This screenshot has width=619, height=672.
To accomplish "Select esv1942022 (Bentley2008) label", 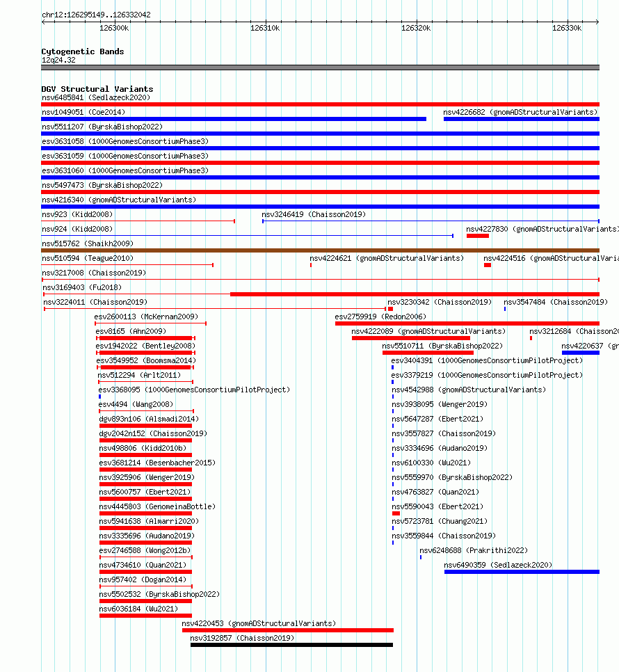I will tap(145, 346).
